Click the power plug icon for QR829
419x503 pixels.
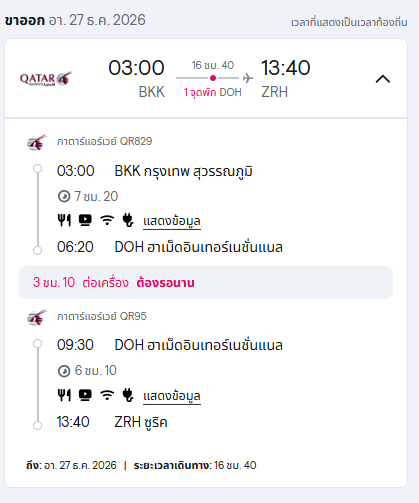(128, 220)
